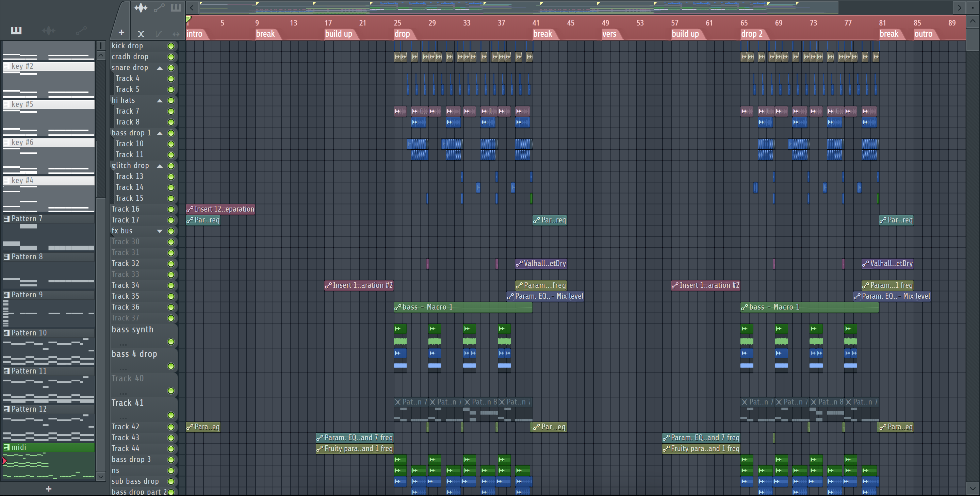Click the automation focus icon in playlist header
This screenshot has height=496, width=980.
(x=159, y=7)
